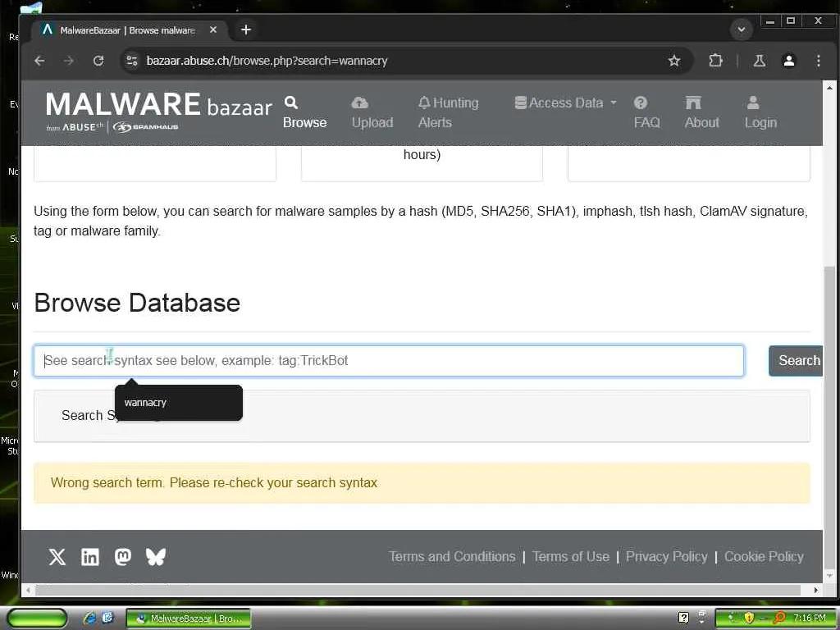Open the Chrome three-dot menu

point(818,61)
